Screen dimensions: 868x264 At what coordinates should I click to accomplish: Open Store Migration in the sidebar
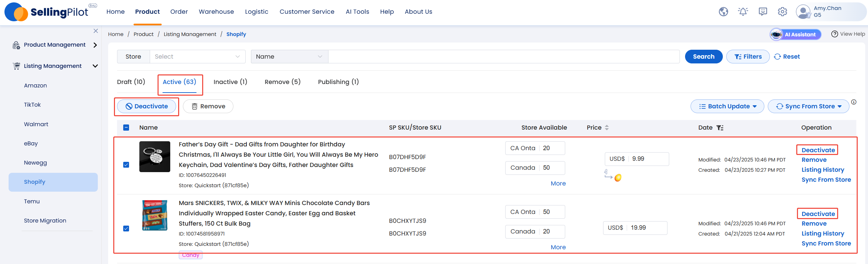click(x=45, y=220)
